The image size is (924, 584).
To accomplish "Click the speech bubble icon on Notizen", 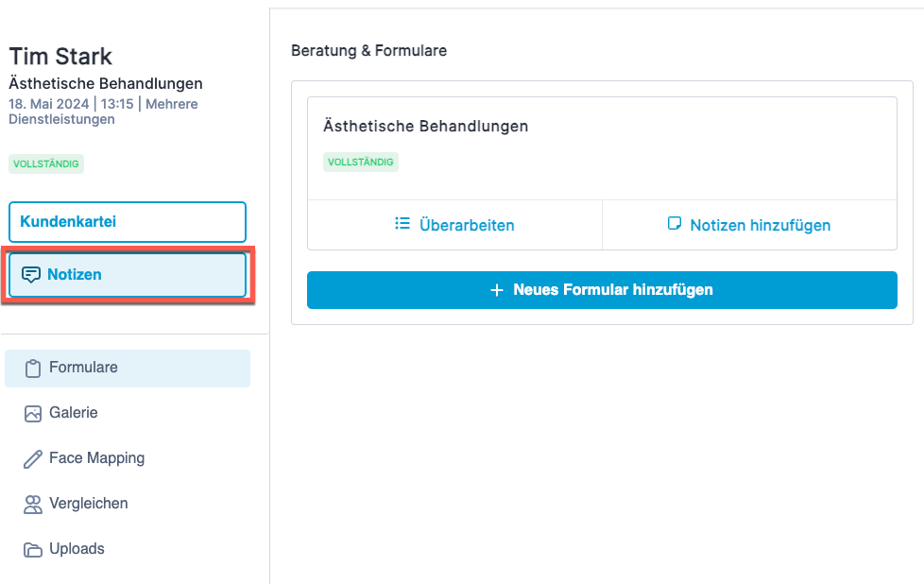I will [x=30, y=275].
